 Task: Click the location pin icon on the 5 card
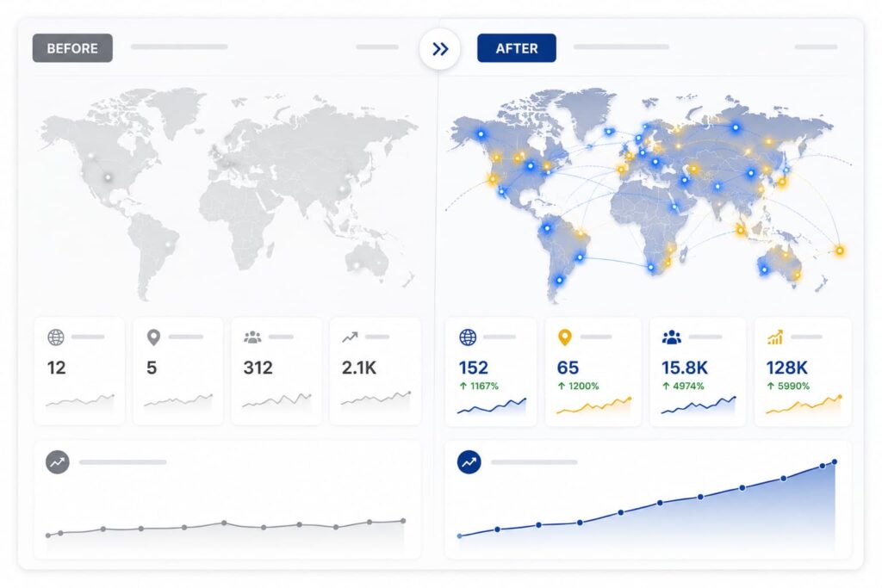pos(153,337)
